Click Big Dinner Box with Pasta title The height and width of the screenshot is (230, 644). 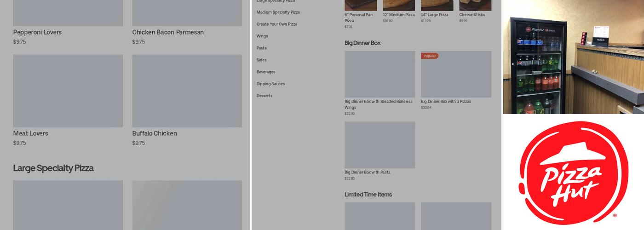point(368,172)
